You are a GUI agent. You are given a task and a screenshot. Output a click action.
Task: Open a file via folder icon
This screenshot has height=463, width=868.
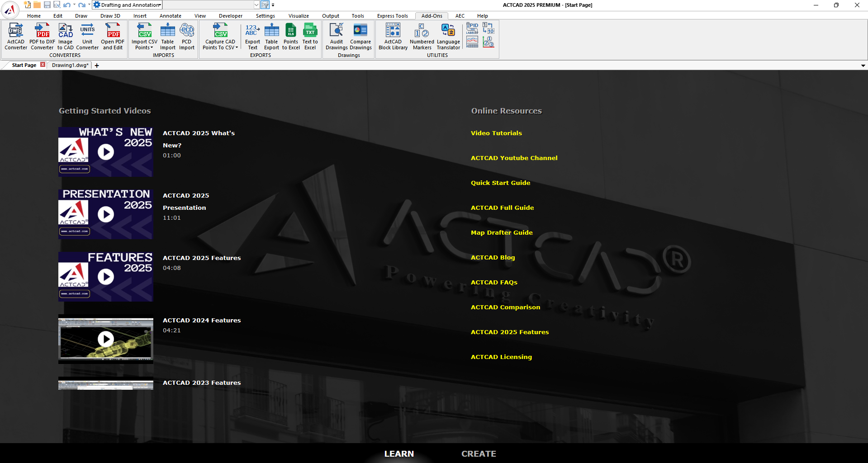(x=37, y=5)
